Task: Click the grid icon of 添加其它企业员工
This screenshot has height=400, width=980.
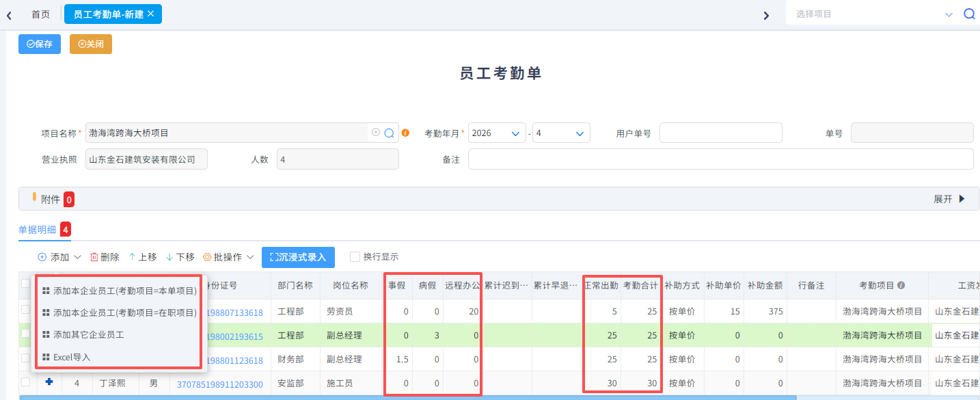Action: [46, 335]
